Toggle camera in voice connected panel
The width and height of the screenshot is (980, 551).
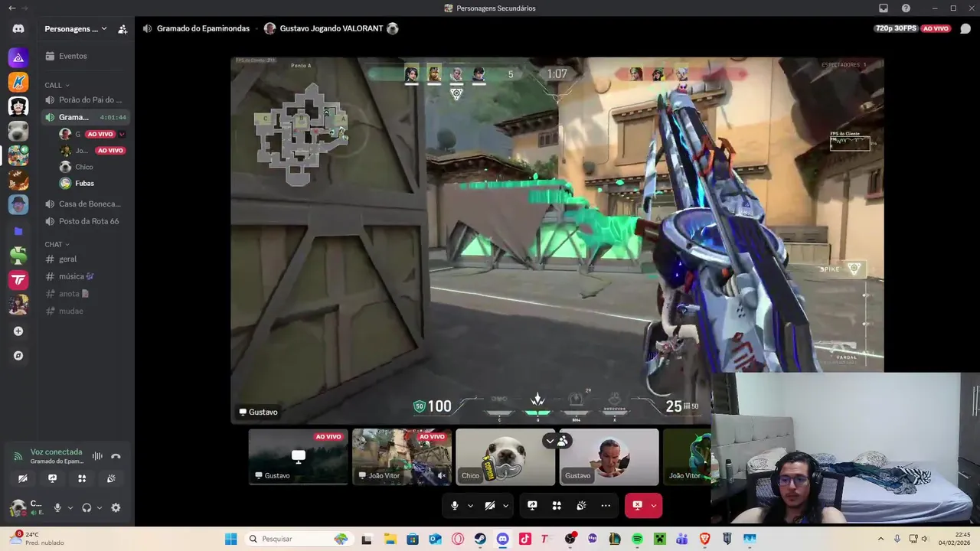coord(23,478)
